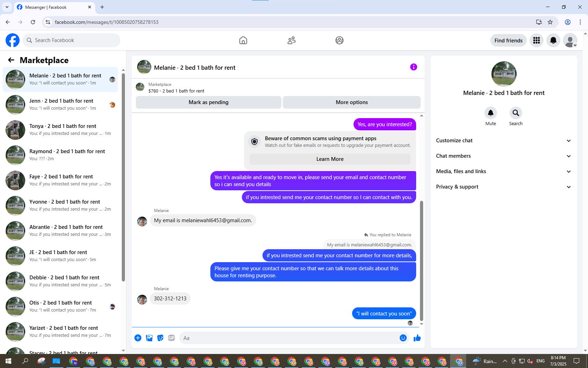Open the tab search dropdown arrow

(x=7, y=7)
